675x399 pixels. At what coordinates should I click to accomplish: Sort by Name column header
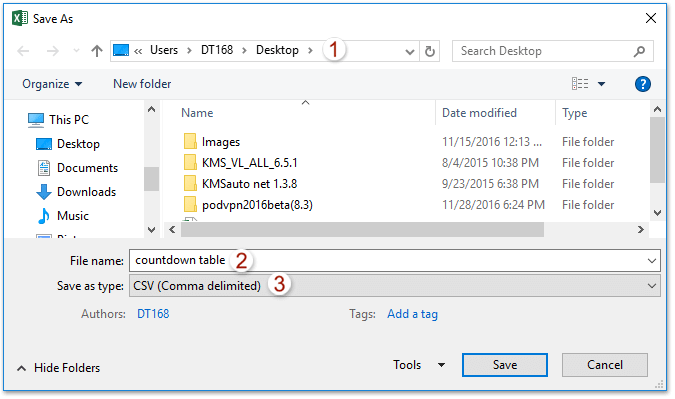(x=197, y=113)
